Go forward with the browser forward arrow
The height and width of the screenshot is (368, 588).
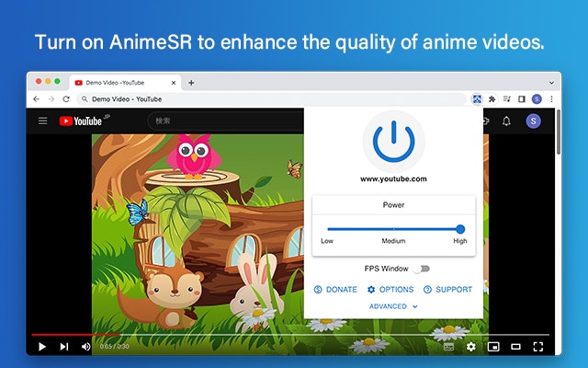[x=51, y=99]
